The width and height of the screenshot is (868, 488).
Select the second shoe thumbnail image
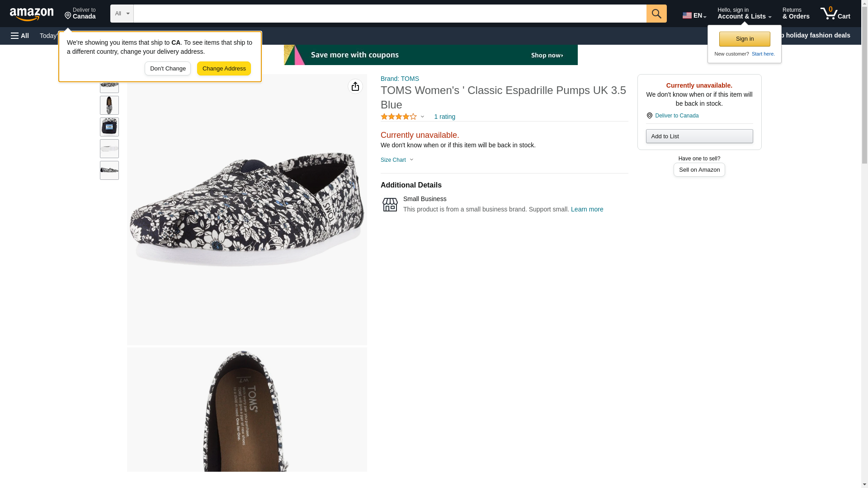109,105
